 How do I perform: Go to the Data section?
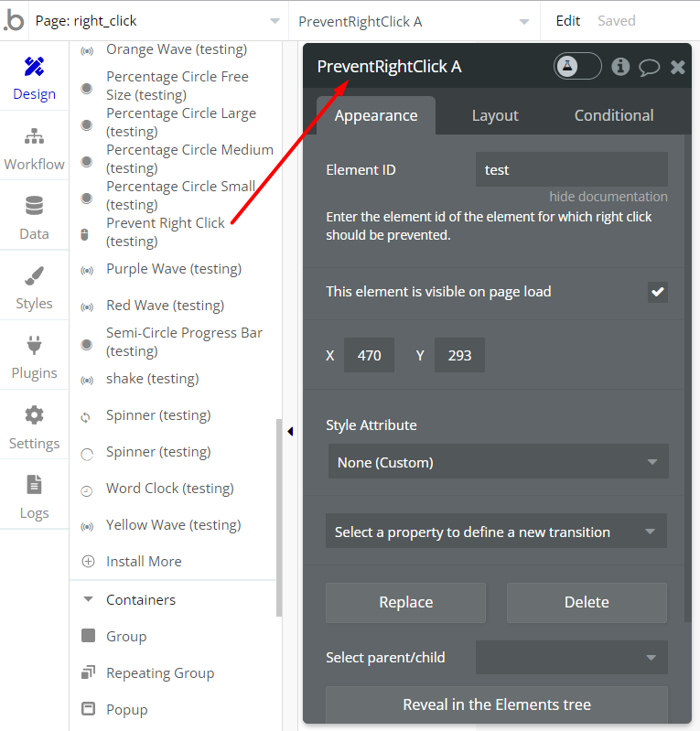34,218
